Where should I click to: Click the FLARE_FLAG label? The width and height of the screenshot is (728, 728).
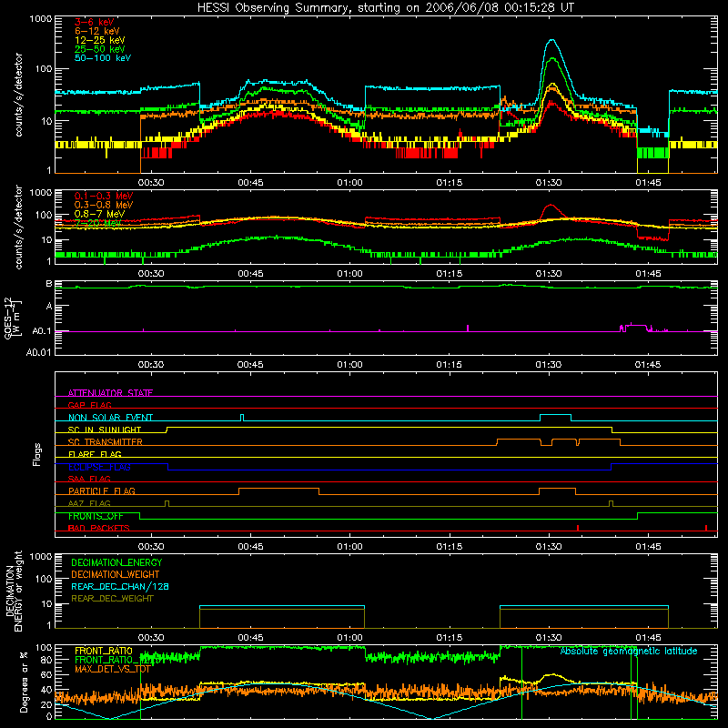(95, 454)
